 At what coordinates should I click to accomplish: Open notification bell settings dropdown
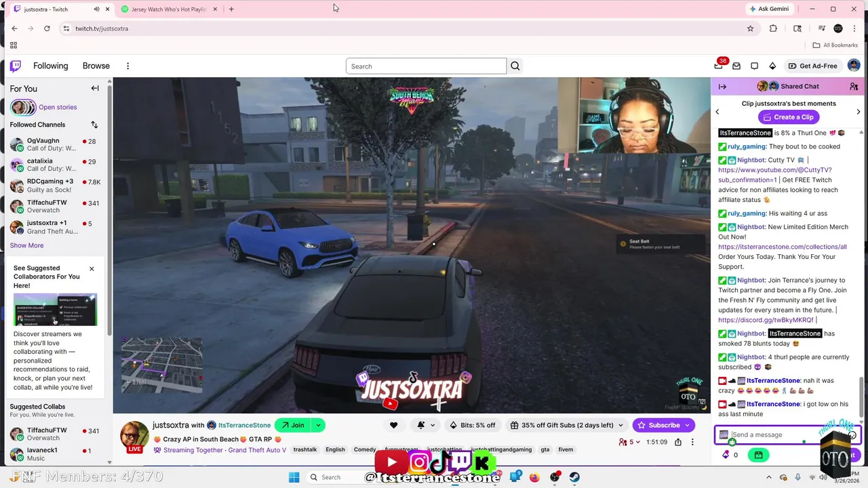(x=426, y=425)
